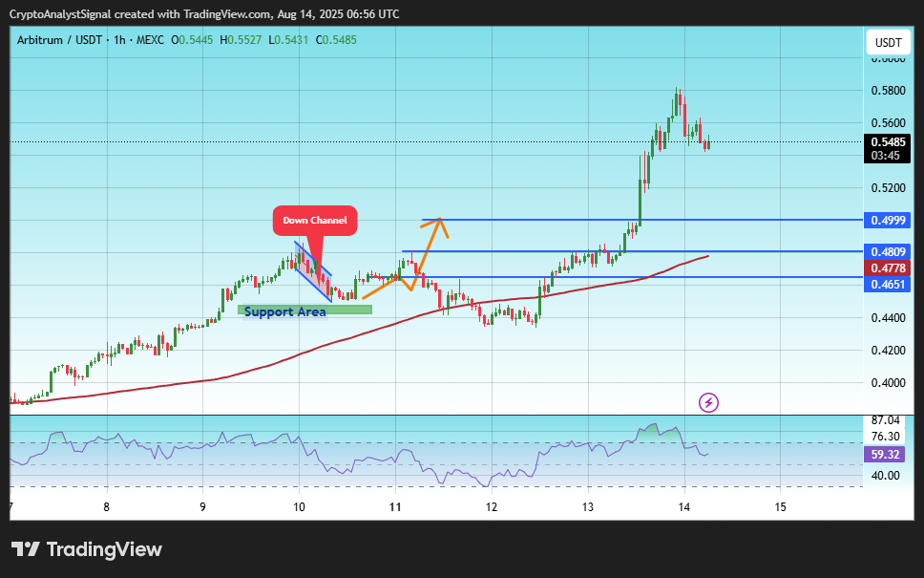Click the RSI value 59.32 label
Viewport: 924px width, 578px height.
click(885, 454)
